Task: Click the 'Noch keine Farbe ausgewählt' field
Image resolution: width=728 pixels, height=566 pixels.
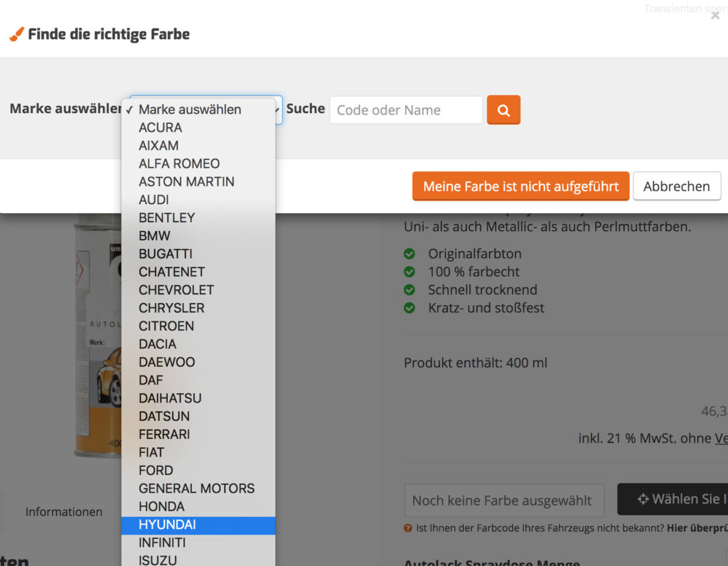Action: 504,500
